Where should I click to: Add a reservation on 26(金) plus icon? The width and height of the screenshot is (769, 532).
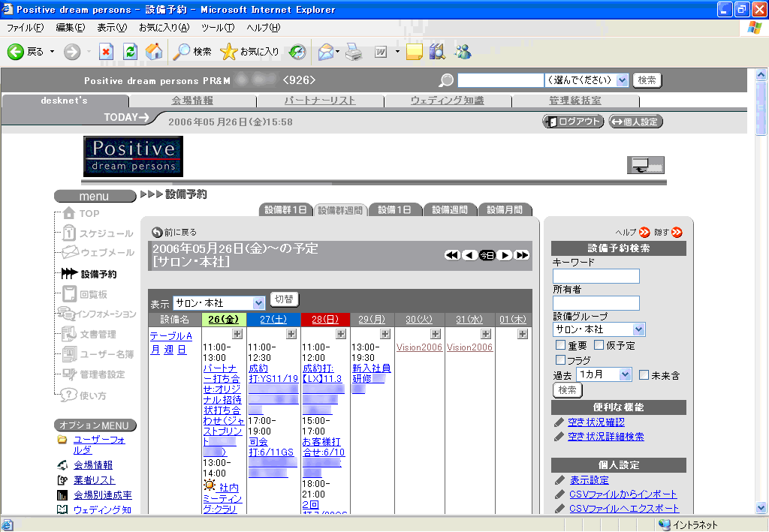[237, 334]
